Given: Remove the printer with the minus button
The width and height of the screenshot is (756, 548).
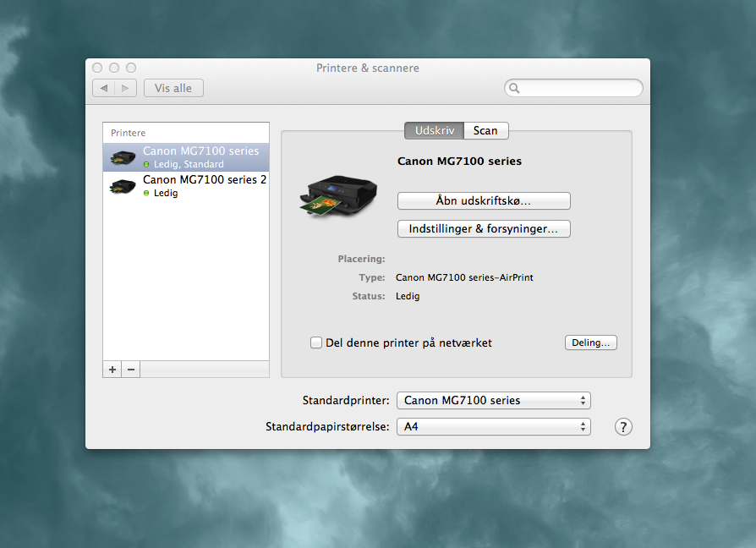Looking at the screenshot, I should point(131,370).
